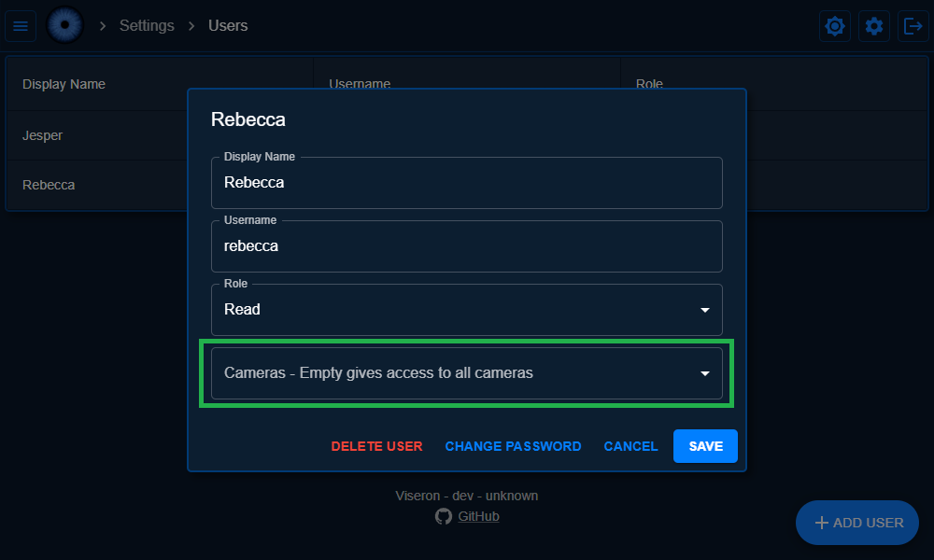Click the logout icon

tap(913, 26)
